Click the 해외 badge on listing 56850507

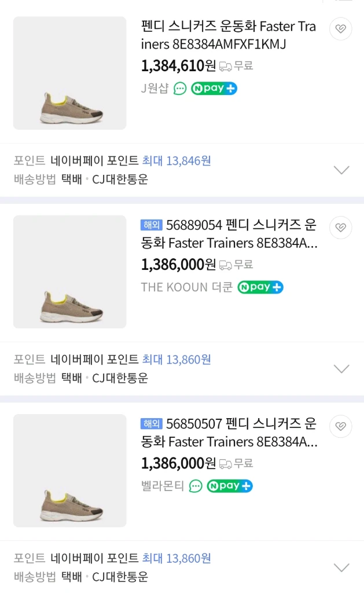(151, 423)
